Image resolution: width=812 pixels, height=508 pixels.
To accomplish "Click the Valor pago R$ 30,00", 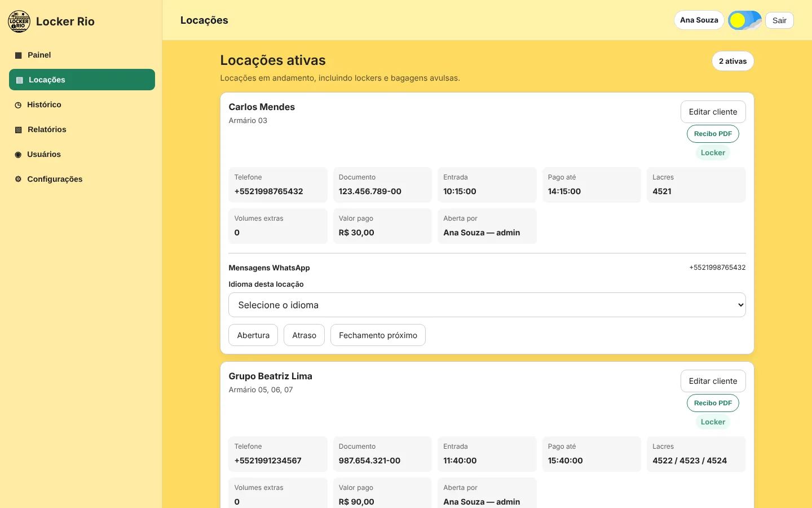I will [x=356, y=233].
